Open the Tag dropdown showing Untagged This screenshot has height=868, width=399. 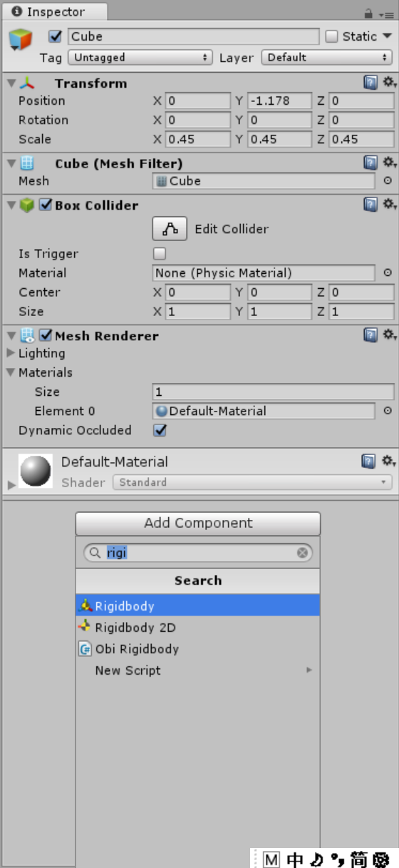141,58
